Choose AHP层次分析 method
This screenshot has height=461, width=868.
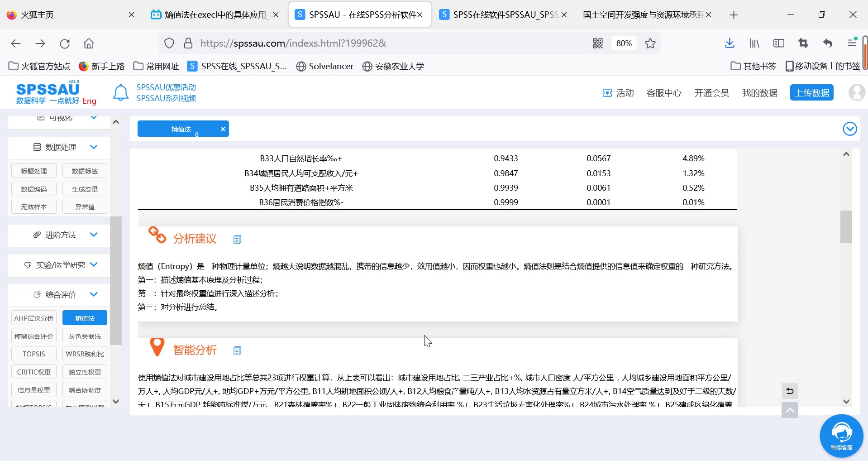(34, 318)
